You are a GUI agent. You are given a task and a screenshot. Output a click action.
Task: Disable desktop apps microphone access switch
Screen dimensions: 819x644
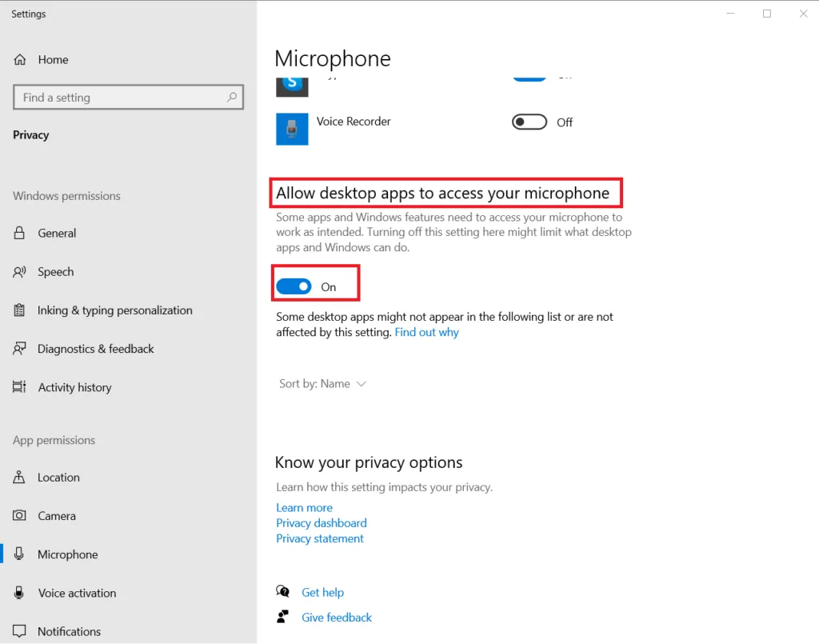coord(294,286)
